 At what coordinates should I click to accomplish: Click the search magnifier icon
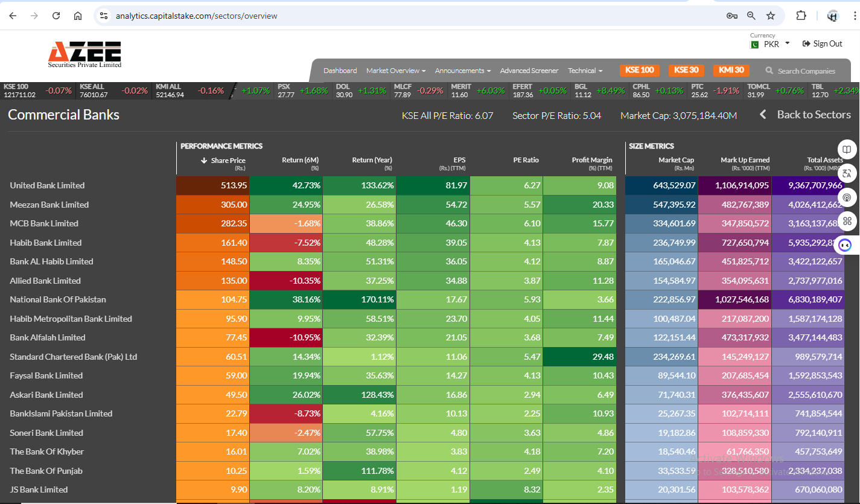coord(769,71)
